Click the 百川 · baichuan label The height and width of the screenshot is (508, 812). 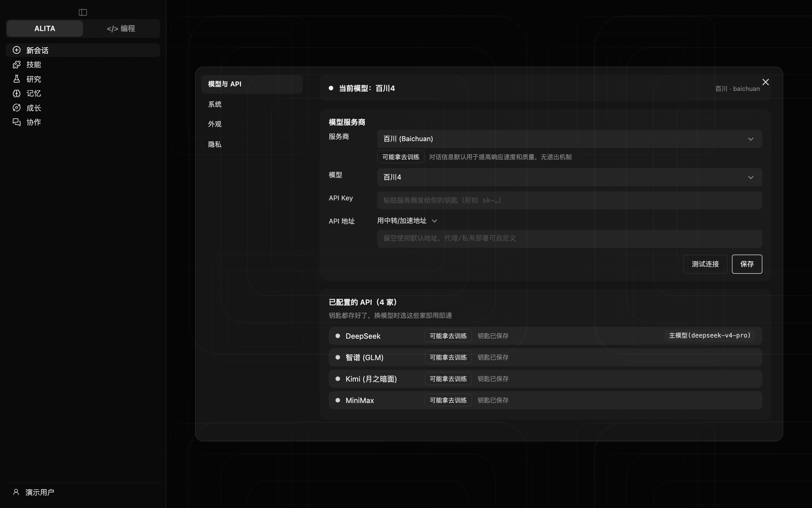[x=737, y=89]
